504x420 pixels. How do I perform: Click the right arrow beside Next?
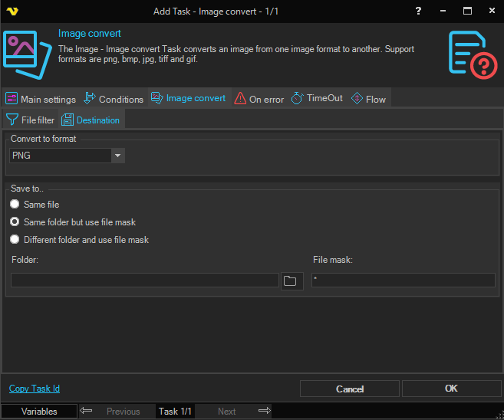point(264,412)
